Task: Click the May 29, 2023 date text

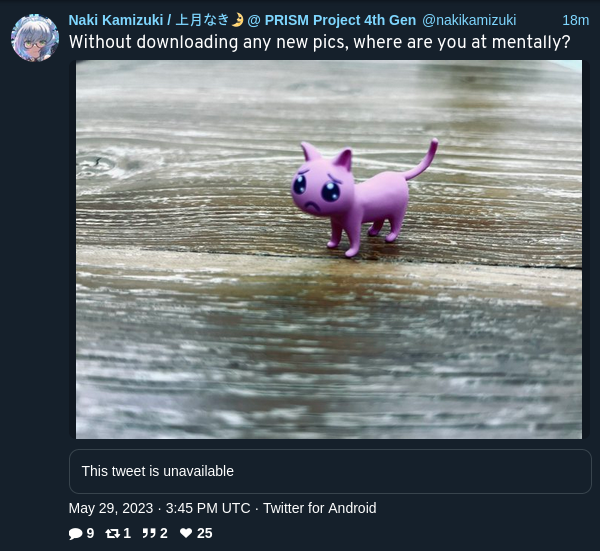Action: (111, 509)
